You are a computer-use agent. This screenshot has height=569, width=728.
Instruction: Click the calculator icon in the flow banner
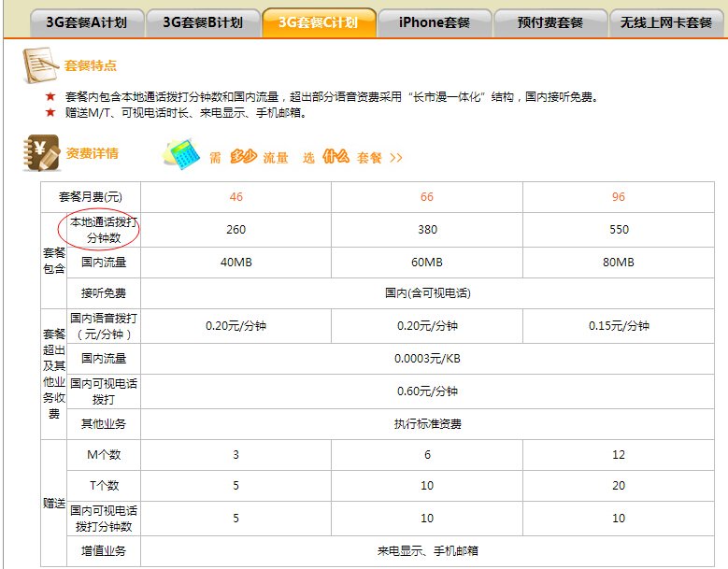click(181, 153)
